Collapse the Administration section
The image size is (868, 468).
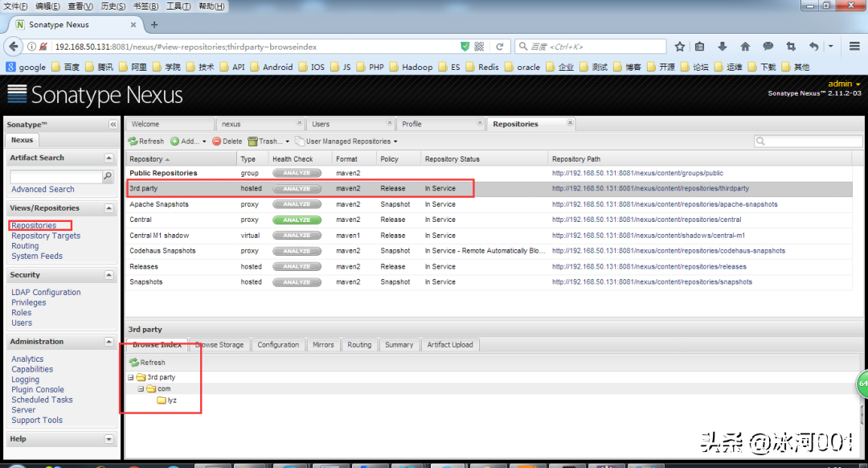tap(109, 342)
